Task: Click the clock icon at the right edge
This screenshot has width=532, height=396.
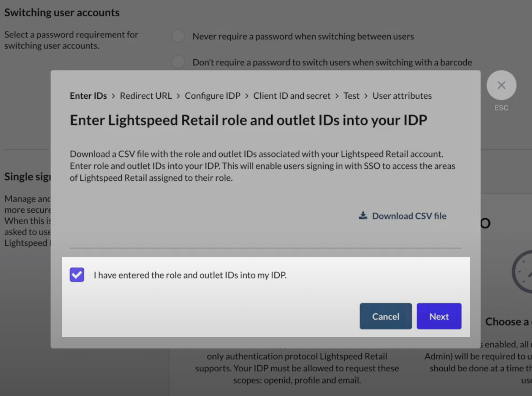Action: (523, 271)
